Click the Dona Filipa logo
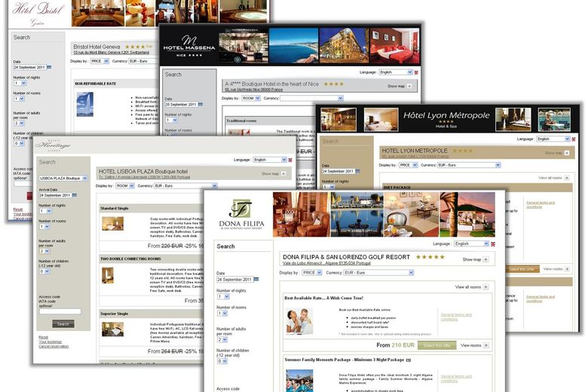The image size is (588, 392). tap(241, 215)
